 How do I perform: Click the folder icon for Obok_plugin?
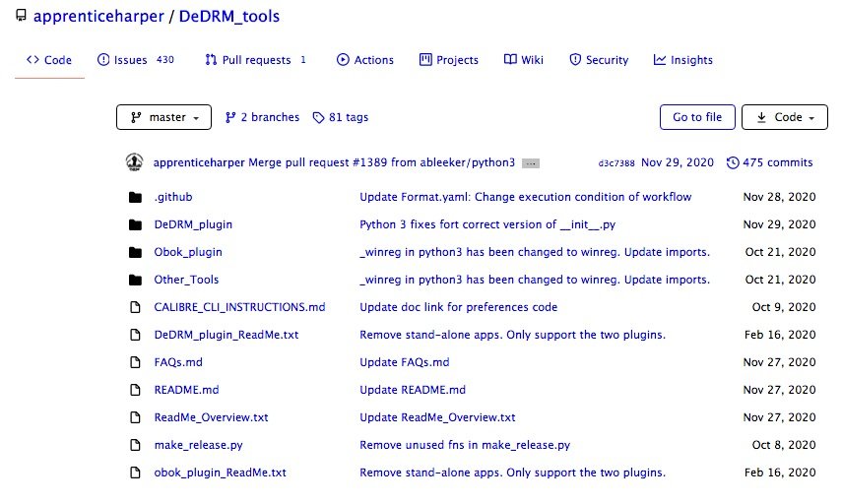click(x=135, y=252)
